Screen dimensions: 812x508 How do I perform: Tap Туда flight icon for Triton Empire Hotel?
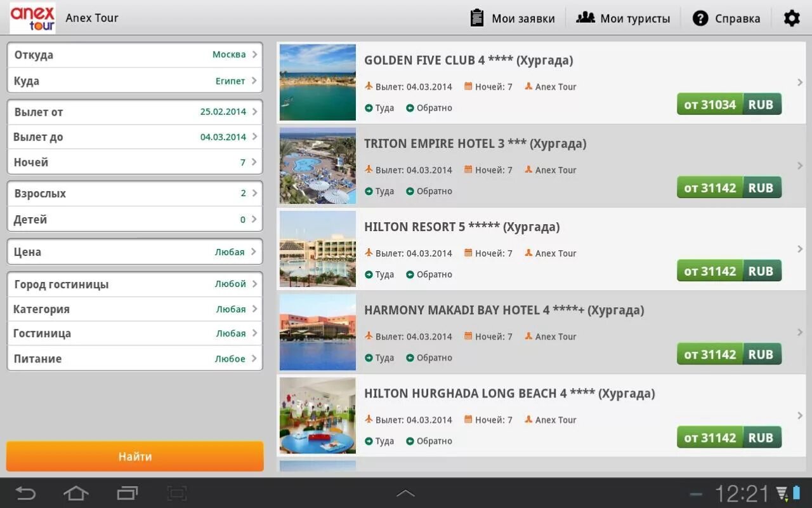[369, 191]
